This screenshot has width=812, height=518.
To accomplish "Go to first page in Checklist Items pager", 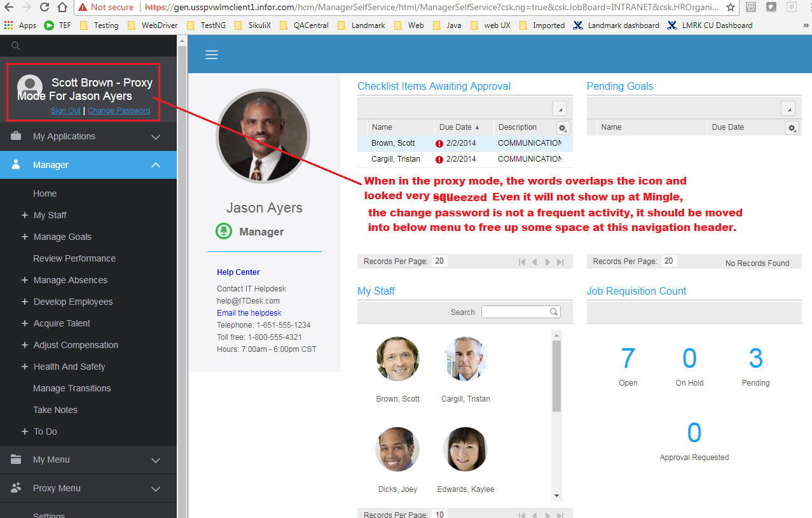I will coord(522,262).
